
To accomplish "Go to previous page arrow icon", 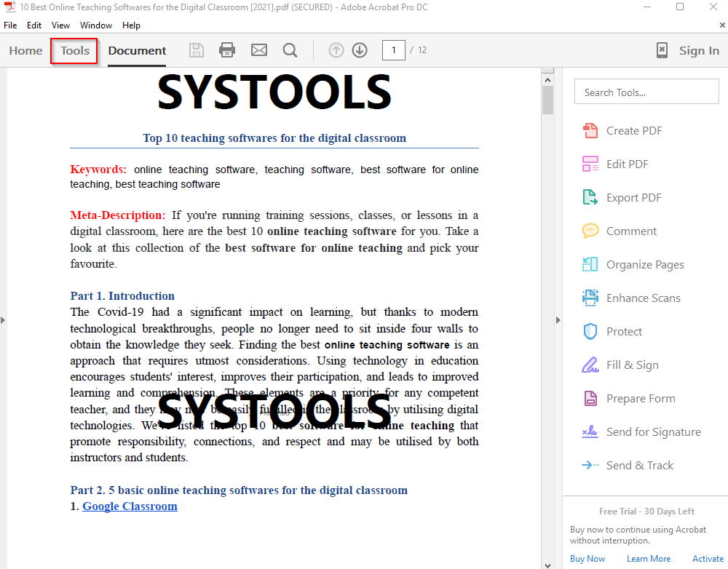I will [x=336, y=50].
